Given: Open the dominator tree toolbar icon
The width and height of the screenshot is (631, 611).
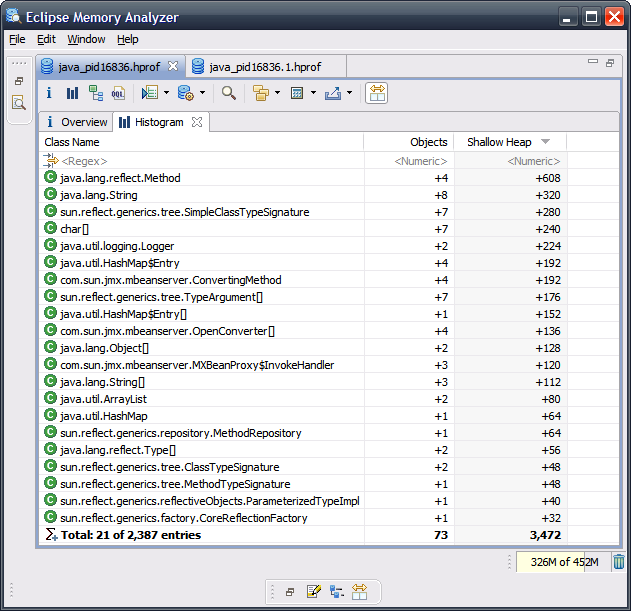Looking at the screenshot, I should coord(96,93).
